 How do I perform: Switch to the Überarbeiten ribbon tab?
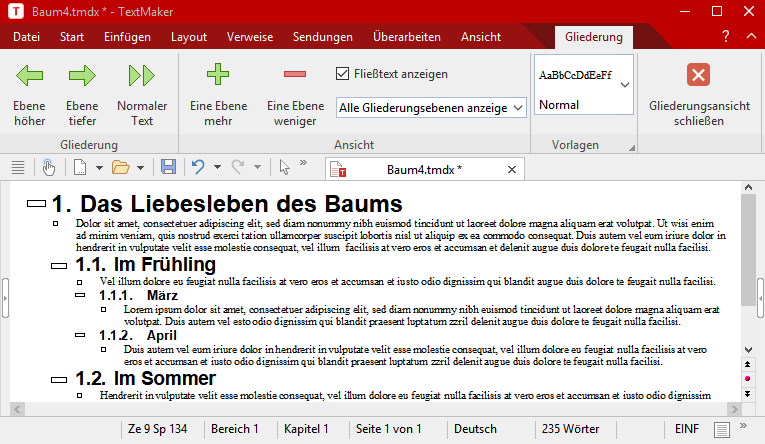click(406, 37)
